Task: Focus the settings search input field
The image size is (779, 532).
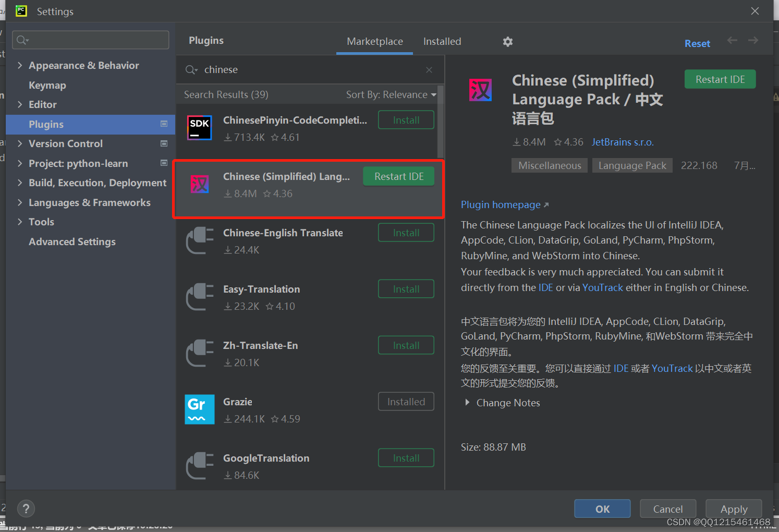Action: [x=91, y=40]
